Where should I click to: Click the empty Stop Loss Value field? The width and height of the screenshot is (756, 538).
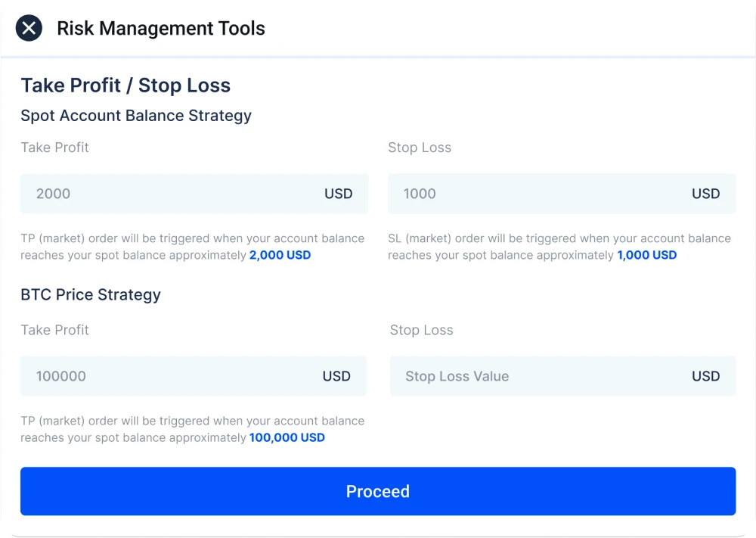click(529, 376)
